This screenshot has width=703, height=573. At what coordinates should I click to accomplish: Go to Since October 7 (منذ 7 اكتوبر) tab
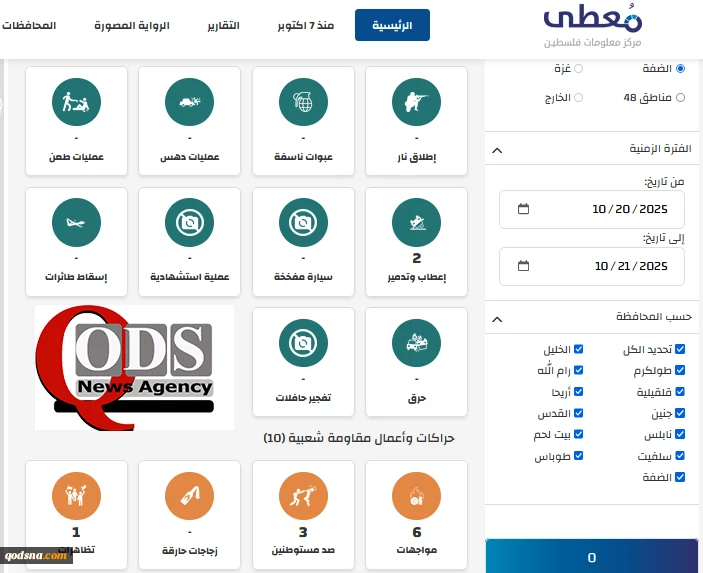304,24
